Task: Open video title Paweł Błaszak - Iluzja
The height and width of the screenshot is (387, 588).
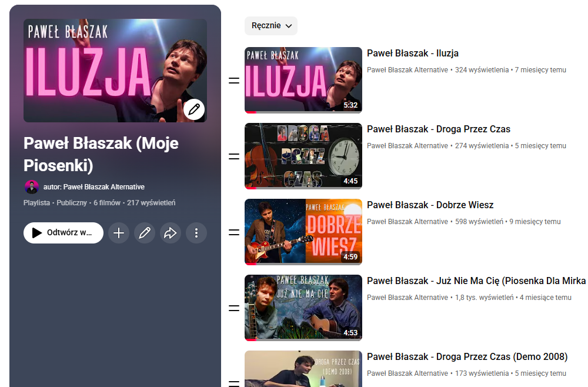Action: 413,54
